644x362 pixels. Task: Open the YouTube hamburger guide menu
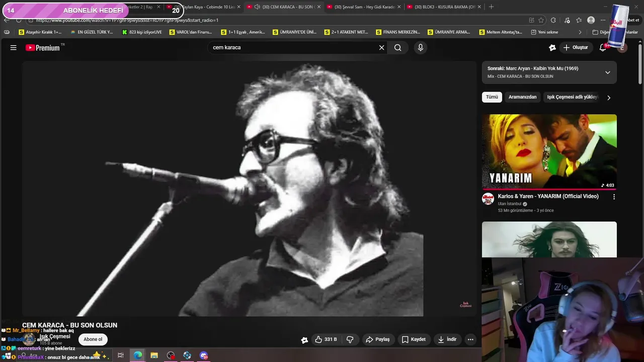14,48
